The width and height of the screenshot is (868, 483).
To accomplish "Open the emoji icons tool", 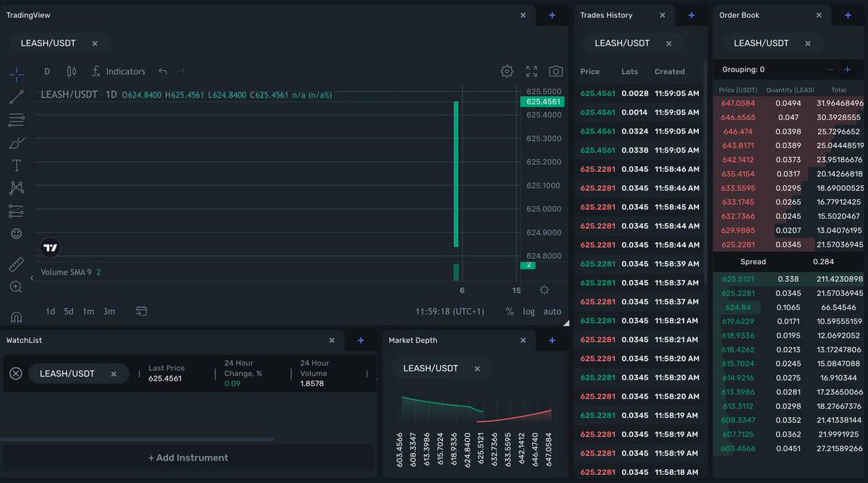I will pos(17,234).
